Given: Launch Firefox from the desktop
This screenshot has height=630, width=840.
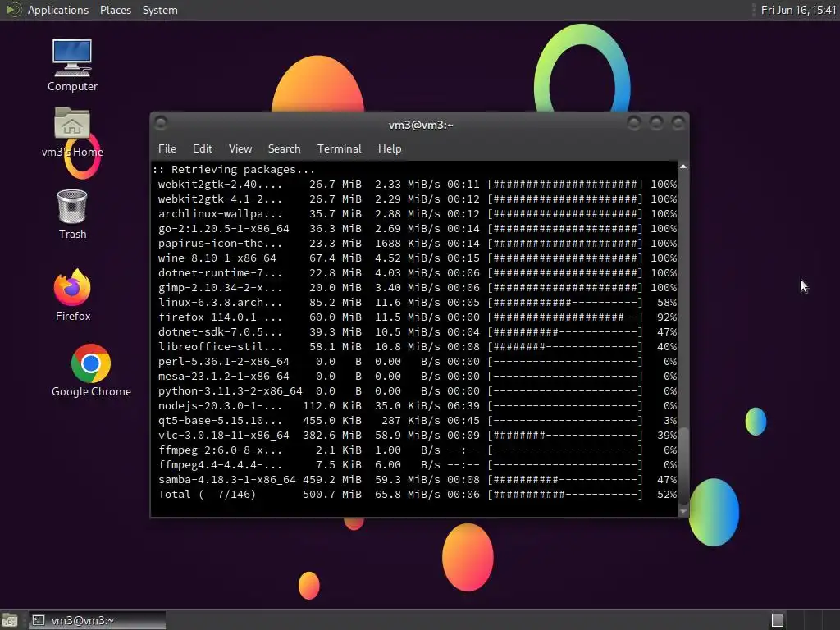Looking at the screenshot, I should pyautogui.click(x=73, y=294).
